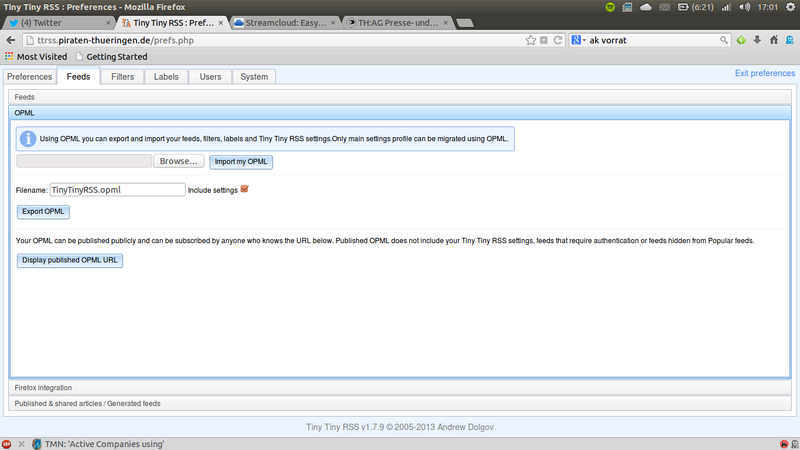The image size is (800, 450).
Task: Click the Tiny Tiny RSS v1.7.9 footer text
Action: [x=400, y=427]
